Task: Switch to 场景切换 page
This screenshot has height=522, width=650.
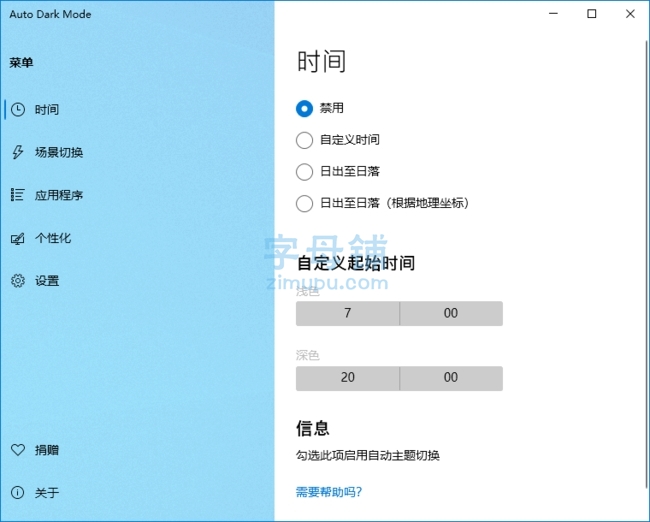Action: [x=137, y=152]
